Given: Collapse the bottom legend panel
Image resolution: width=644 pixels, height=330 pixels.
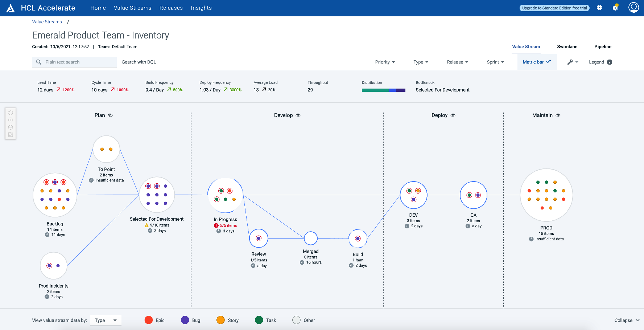Looking at the screenshot, I should (627, 320).
